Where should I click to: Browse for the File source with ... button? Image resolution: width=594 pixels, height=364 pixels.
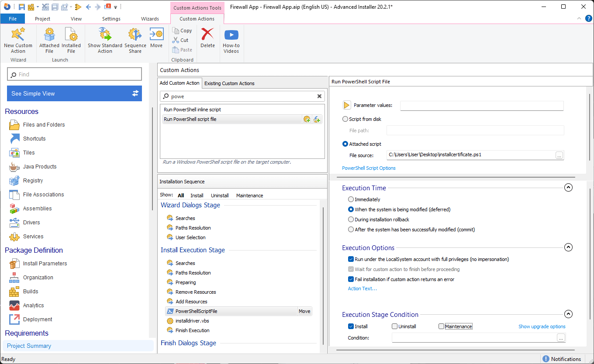[x=559, y=155]
